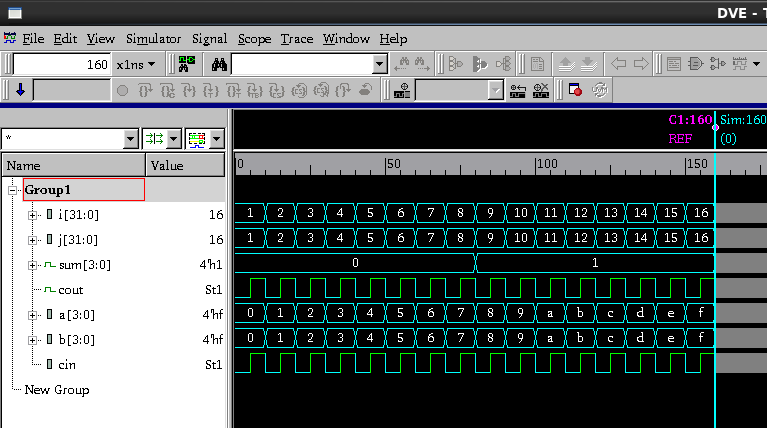
Task: Click the Name column header
Action: click(x=74, y=165)
